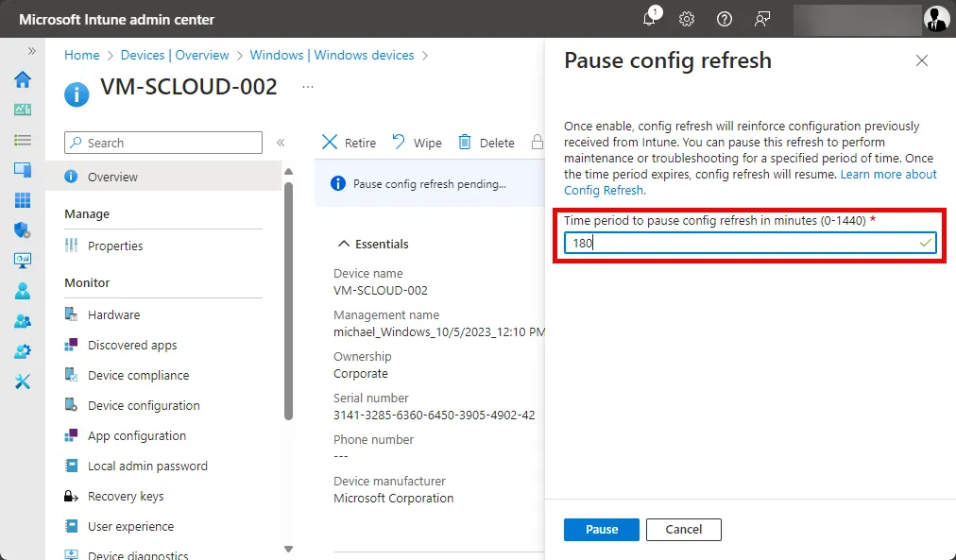
Task: Click the Ownership value Corporate
Action: tap(360, 374)
